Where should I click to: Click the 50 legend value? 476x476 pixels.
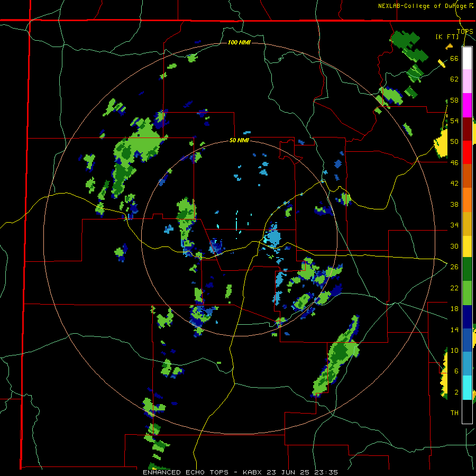click(x=454, y=142)
